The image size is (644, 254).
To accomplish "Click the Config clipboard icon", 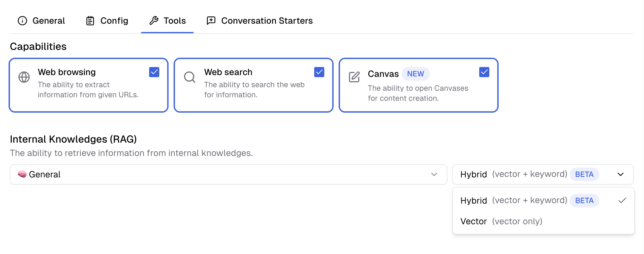I will coord(90,20).
